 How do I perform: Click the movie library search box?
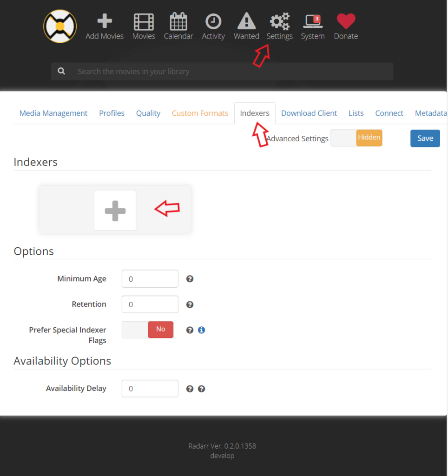(222, 72)
